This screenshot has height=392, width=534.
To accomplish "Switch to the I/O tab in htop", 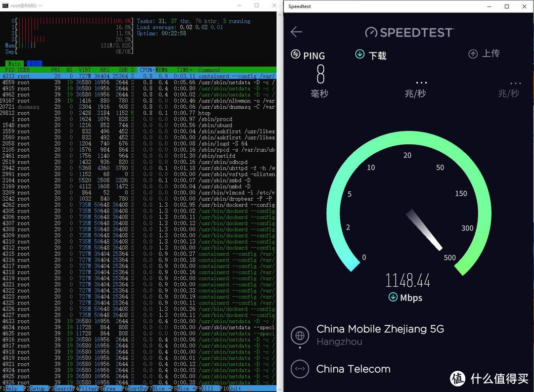I will coord(35,64).
